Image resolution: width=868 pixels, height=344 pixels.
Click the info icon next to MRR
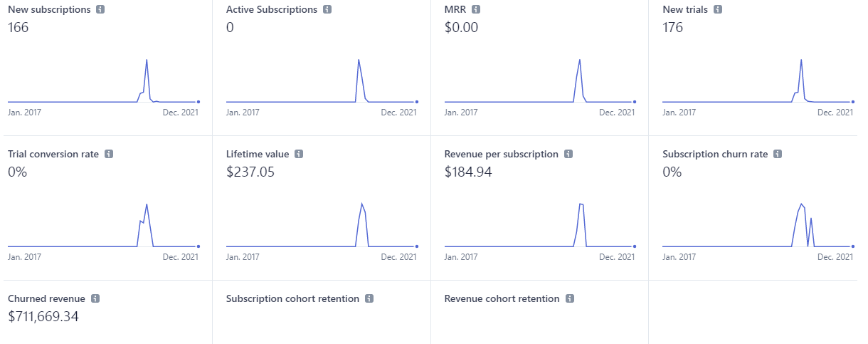coord(476,10)
